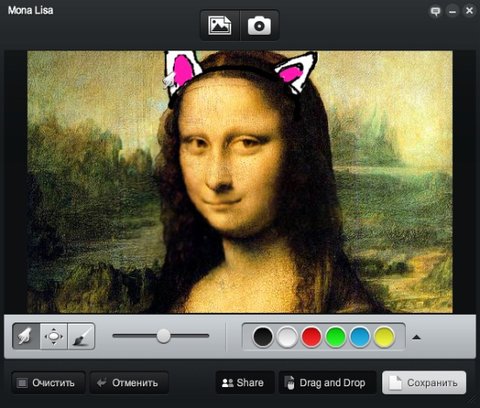Expand more colors with triangle arrow
The width and height of the screenshot is (480, 408).
click(x=416, y=337)
